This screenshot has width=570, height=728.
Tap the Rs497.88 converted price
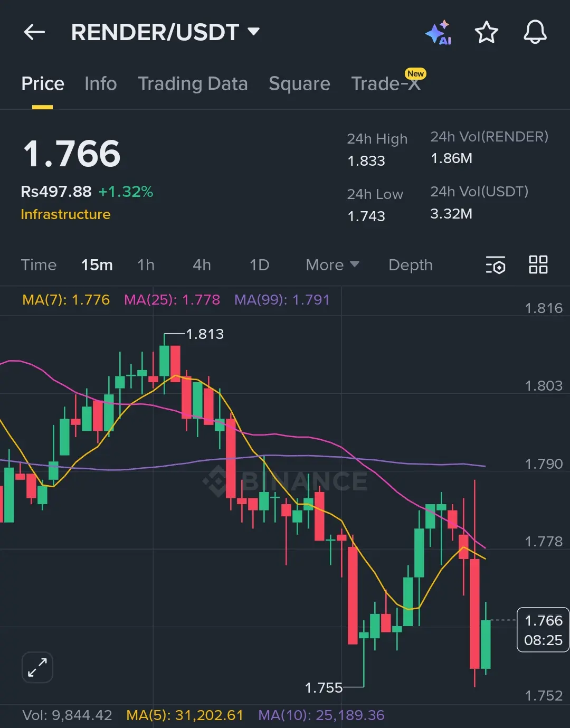click(56, 192)
